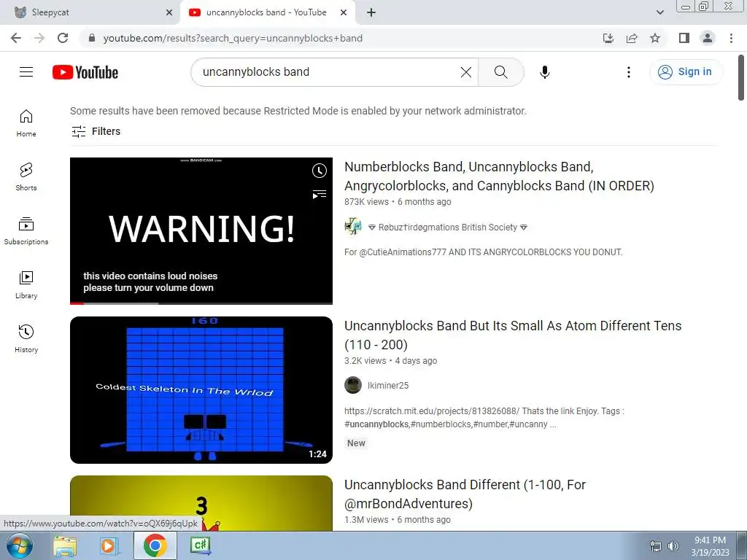Bookmark this page with the star
The image size is (747, 560).
(655, 38)
